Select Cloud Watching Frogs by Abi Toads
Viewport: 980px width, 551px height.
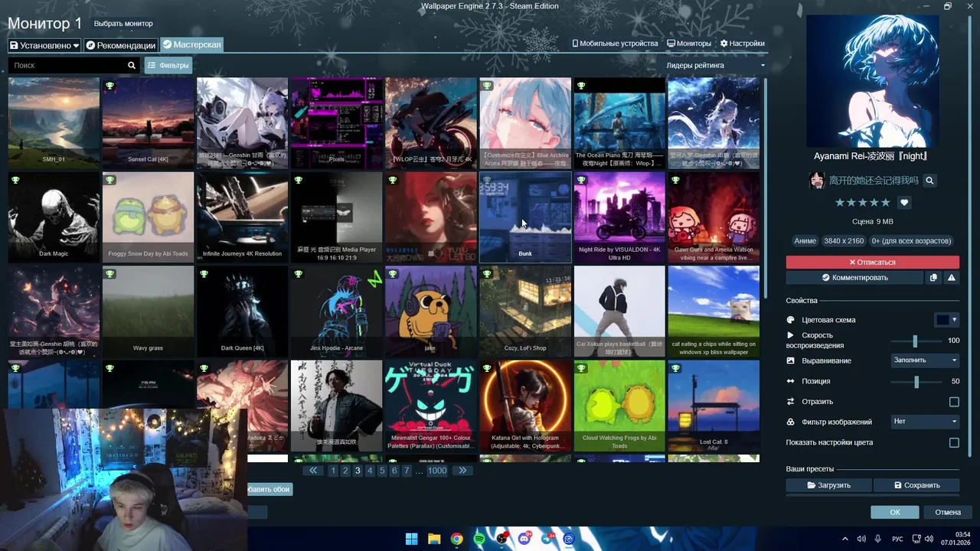pos(619,406)
